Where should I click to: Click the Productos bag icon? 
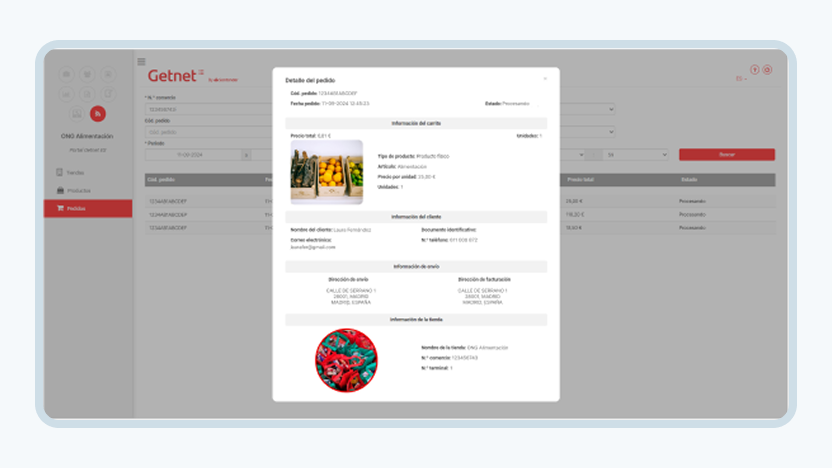60,190
